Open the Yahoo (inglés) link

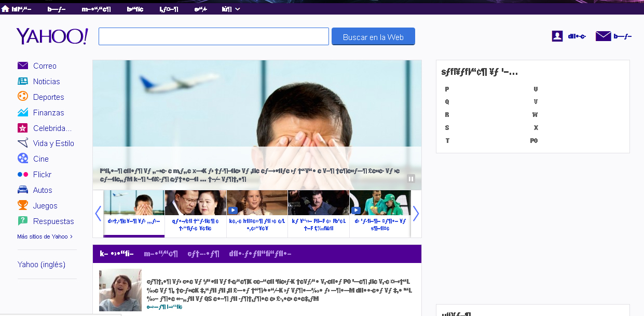[42, 265]
